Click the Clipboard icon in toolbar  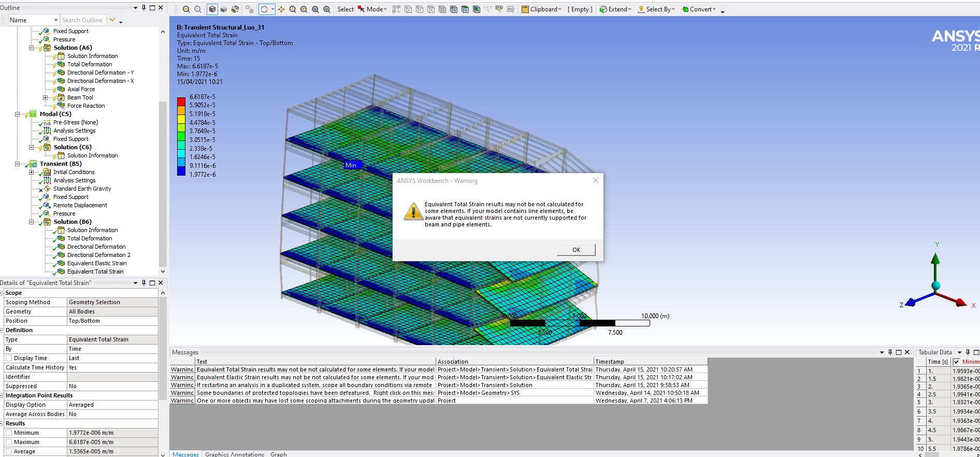tap(525, 9)
